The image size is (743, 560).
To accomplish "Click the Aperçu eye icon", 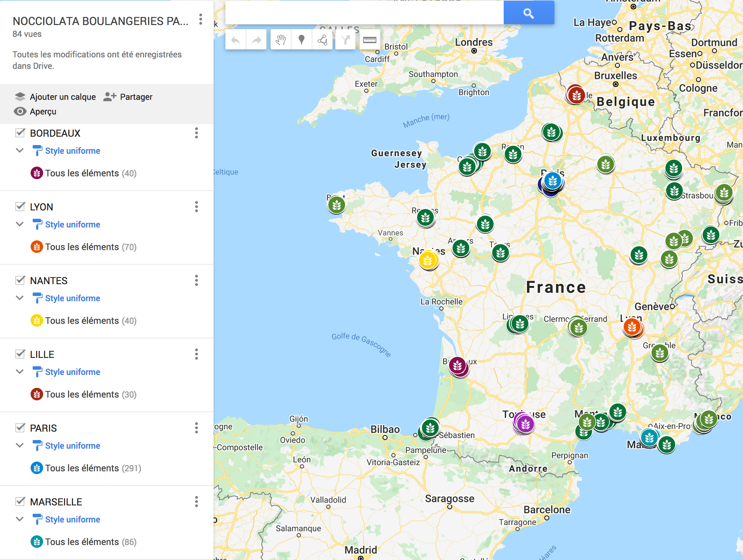I will (20, 111).
